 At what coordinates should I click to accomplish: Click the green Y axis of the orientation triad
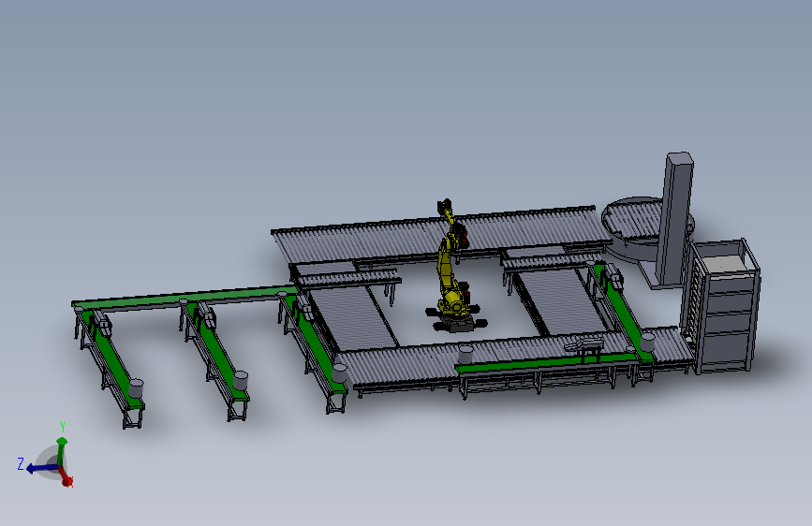pos(62,450)
